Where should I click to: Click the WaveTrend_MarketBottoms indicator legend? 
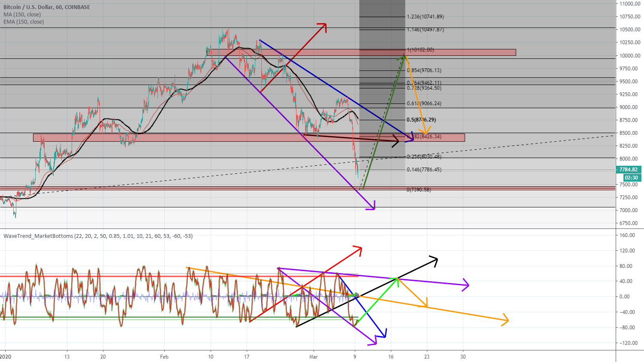point(98,236)
